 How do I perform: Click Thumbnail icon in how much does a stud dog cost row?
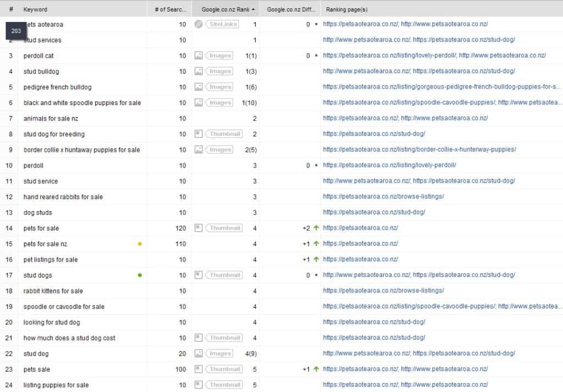[x=198, y=338]
